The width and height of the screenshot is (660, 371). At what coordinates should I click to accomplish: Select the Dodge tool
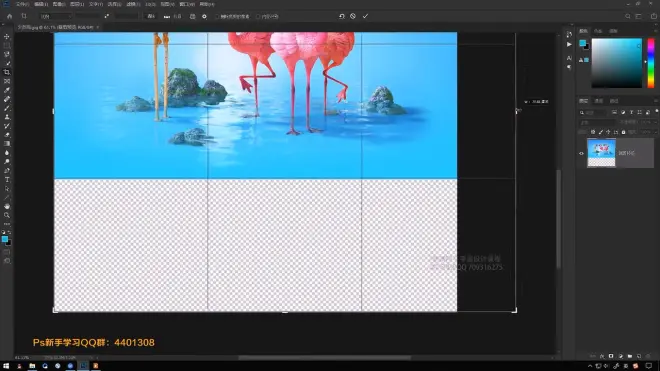pos(7,162)
